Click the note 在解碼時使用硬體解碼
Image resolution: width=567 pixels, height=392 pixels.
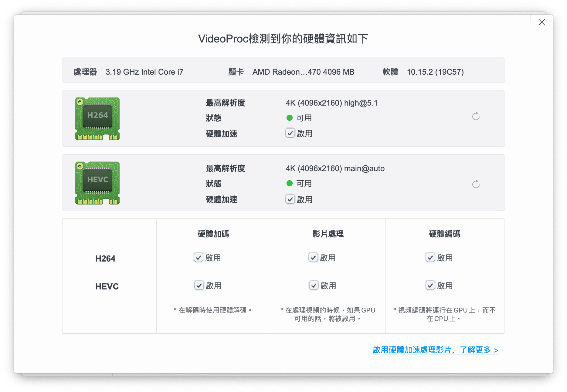coord(213,310)
